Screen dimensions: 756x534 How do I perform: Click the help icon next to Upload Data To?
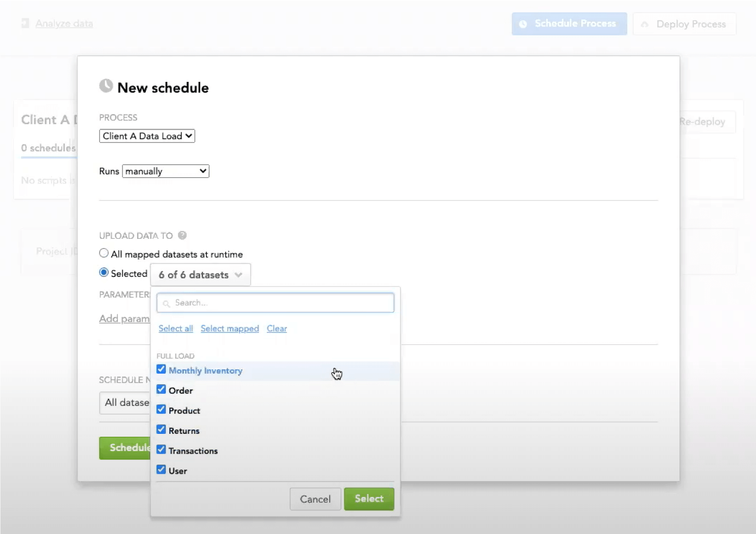click(x=182, y=235)
